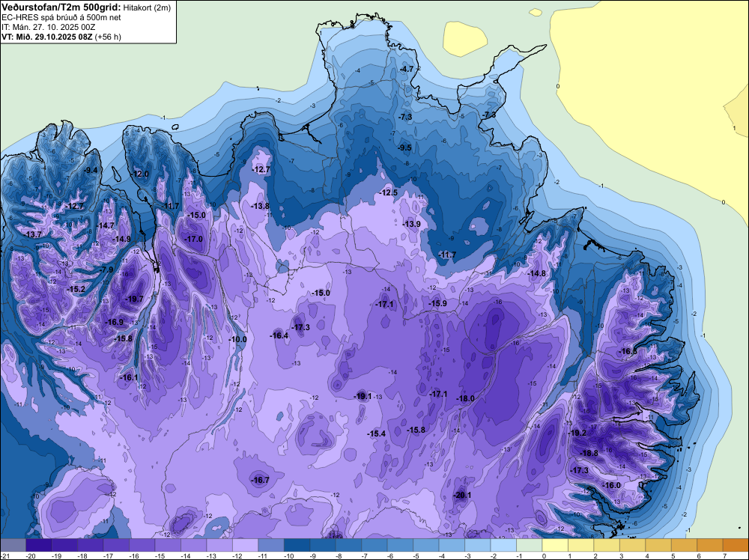Click legend swatch between -6 and -5
The width and height of the screenshot is (749, 560).
(400, 545)
